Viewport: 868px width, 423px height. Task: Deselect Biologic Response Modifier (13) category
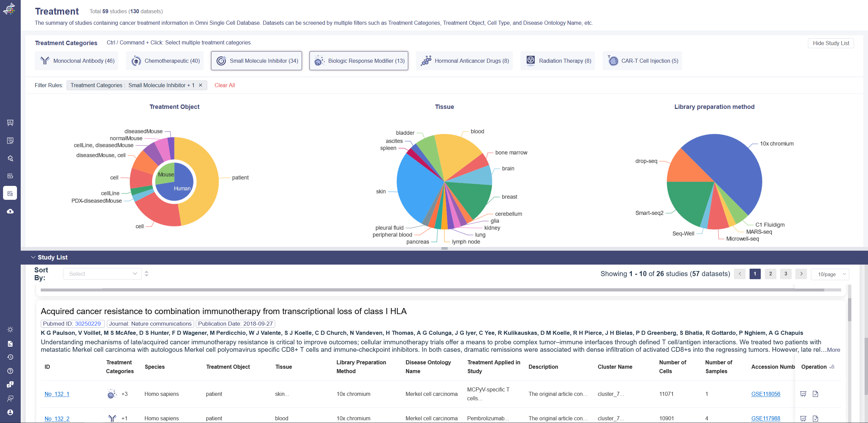[359, 61]
